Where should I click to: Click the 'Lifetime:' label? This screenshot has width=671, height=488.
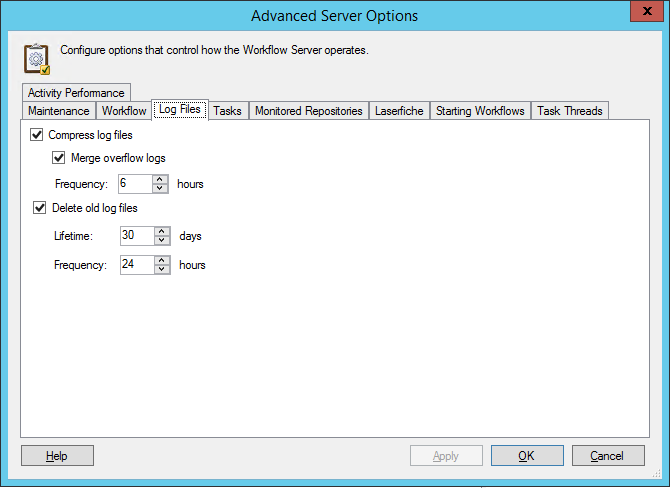click(x=73, y=236)
